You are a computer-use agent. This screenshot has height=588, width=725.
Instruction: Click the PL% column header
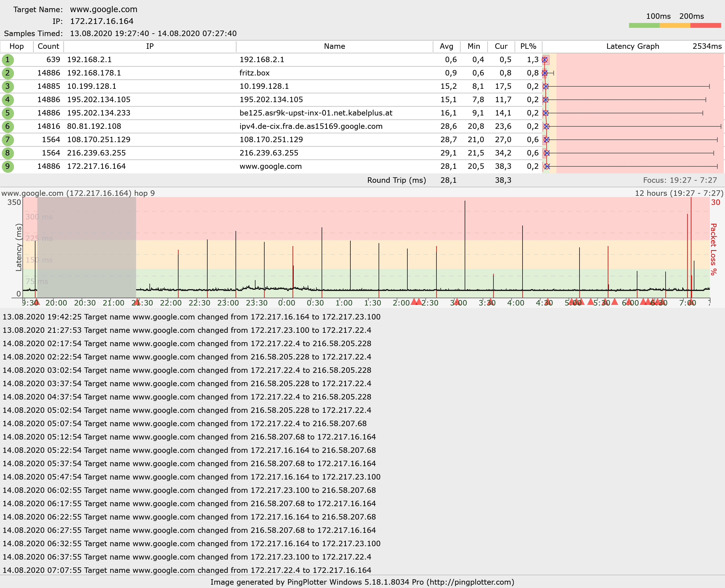click(x=528, y=46)
